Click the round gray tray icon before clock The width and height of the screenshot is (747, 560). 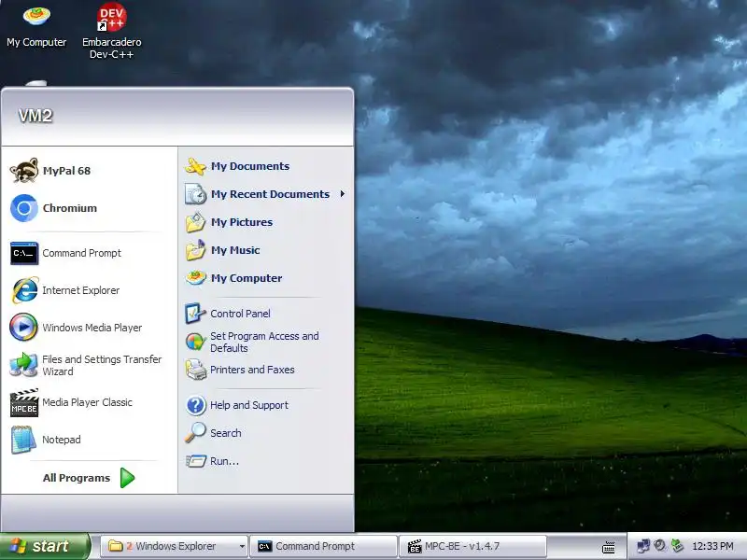point(660,546)
